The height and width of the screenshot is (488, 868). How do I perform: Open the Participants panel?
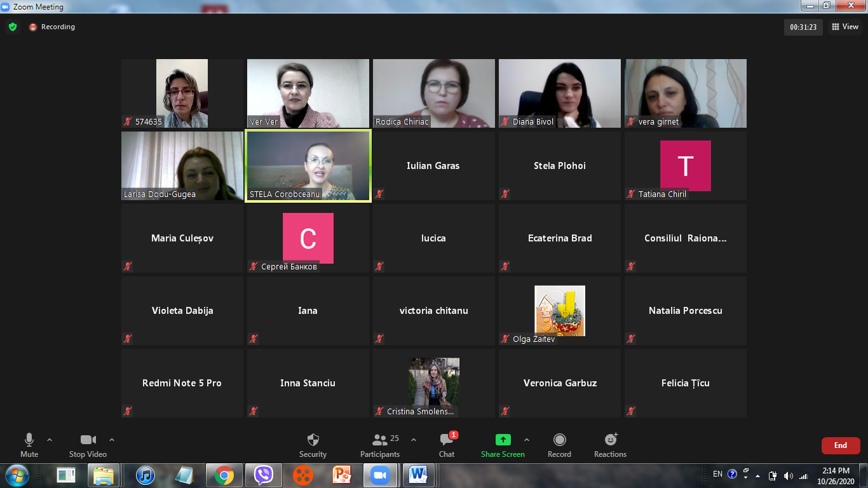[x=380, y=440]
